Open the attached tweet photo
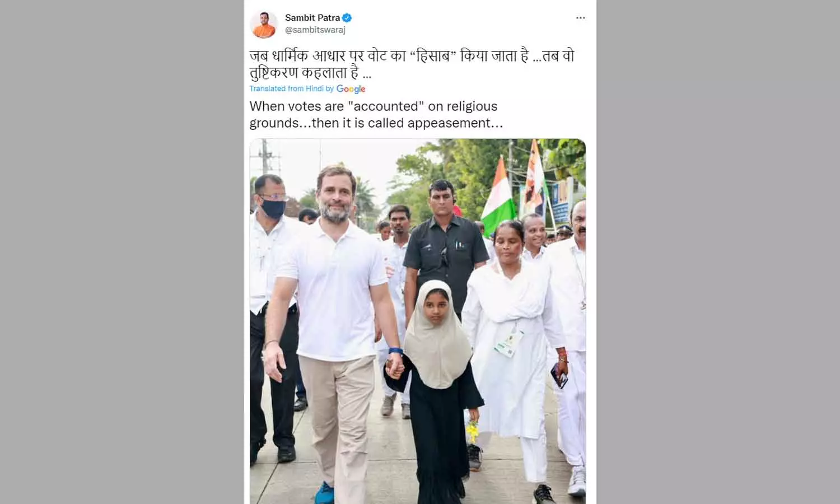Image resolution: width=840 pixels, height=504 pixels. pos(418,321)
